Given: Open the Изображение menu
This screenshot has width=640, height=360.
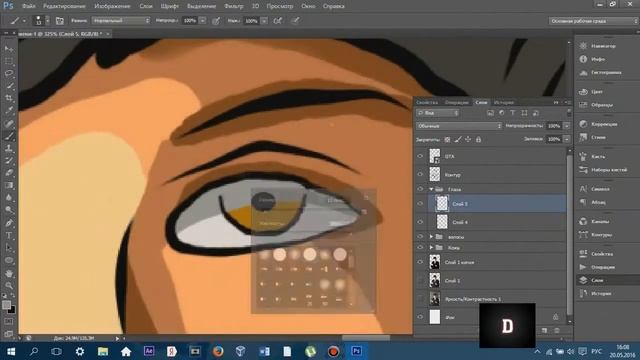Looking at the screenshot, I should [x=112, y=6].
